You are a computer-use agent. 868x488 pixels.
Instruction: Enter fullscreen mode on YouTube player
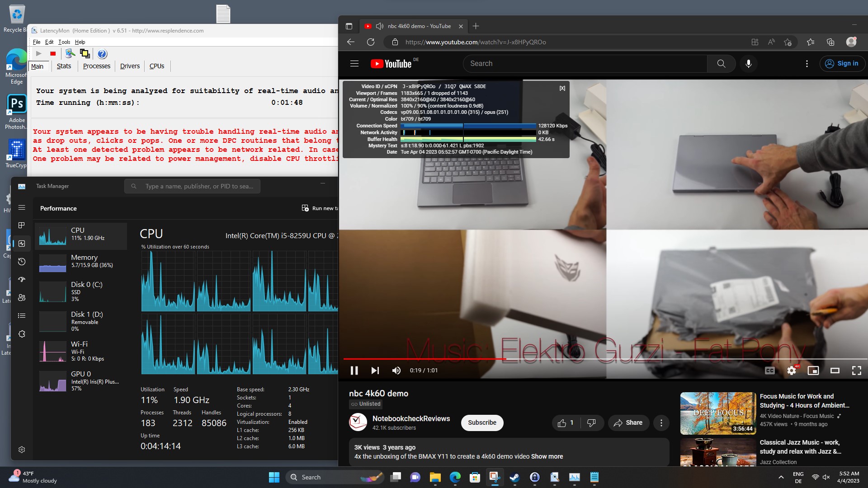(856, 371)
